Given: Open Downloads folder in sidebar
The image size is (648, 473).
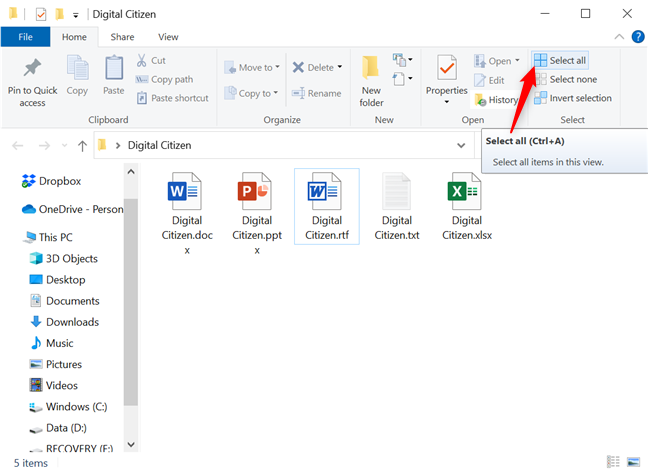Looking at the screenshot, I should point(64,322).
